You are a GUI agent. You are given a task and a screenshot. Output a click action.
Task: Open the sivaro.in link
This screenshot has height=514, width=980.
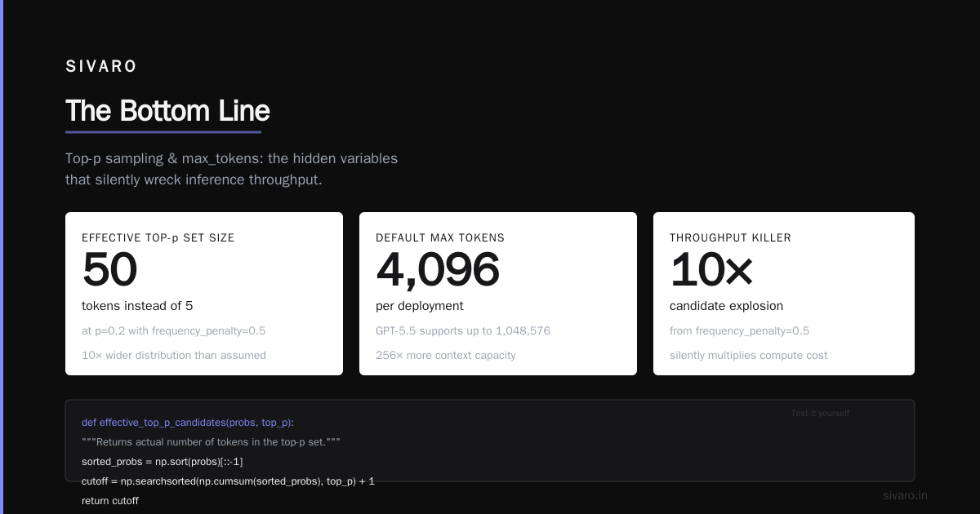905,495
